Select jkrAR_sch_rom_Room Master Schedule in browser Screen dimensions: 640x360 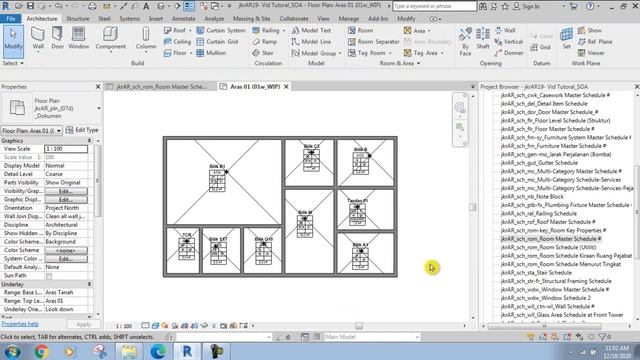[551, 239]
